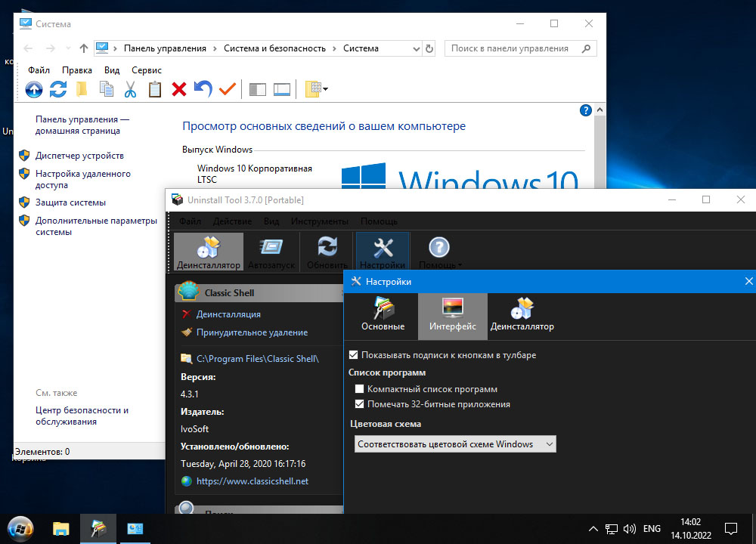Click the red X Delete icon
This screenshot has width=756, height=544.
point(179,89)
